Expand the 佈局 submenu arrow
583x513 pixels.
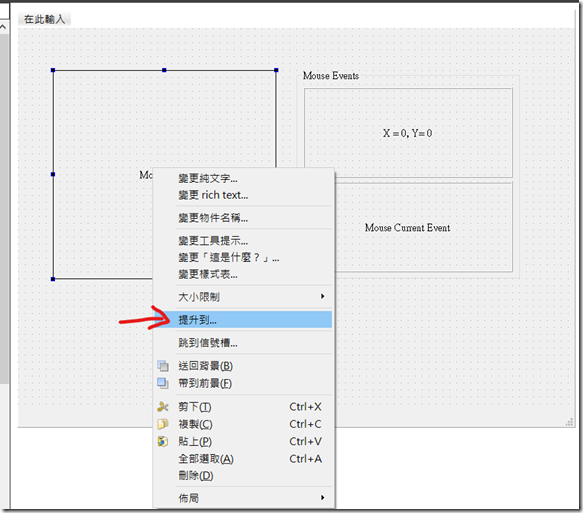tap(322, 497)
